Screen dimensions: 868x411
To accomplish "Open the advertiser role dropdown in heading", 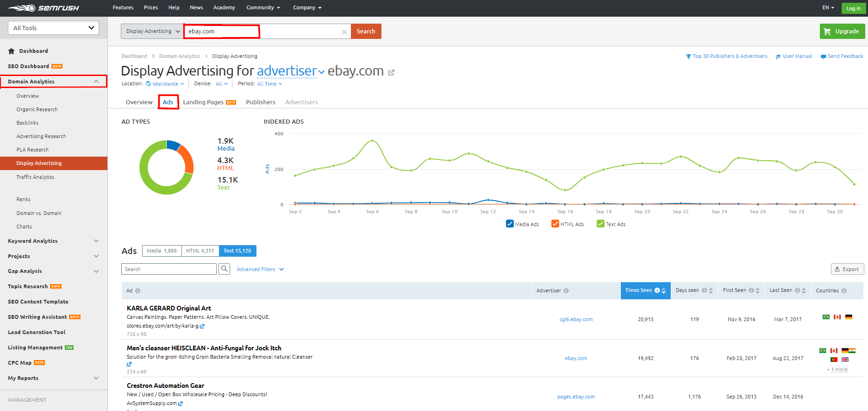I will point(291,71).
